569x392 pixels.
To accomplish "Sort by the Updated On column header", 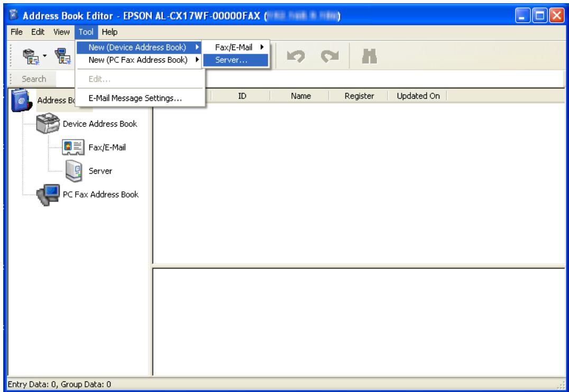I will (x=418, y=96).
